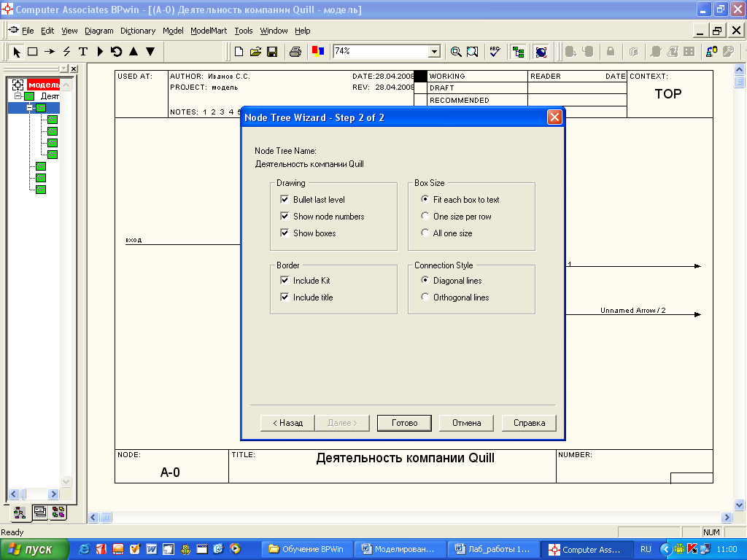The image size is (747, 560).
Task: Toggle the Model Explorer tree icon
Action: click(x=519, y=52)
